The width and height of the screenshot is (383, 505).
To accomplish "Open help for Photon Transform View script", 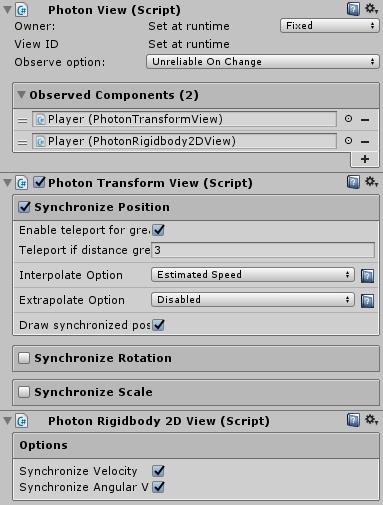I will 353,182.
